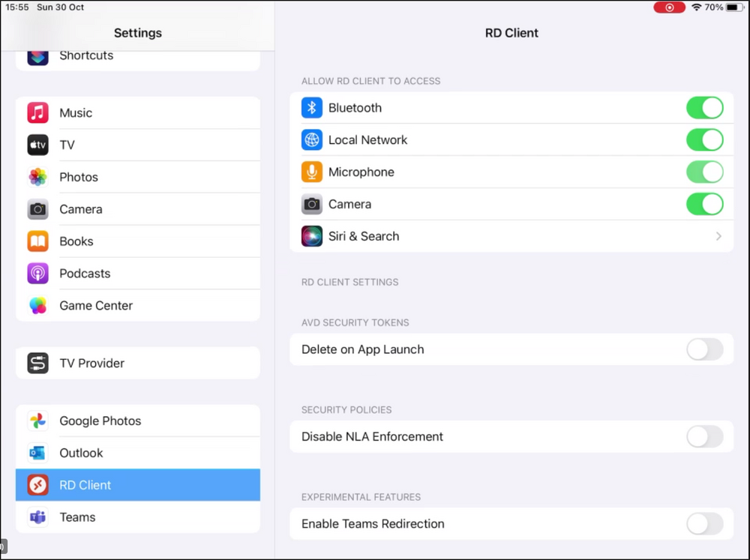Enable Delete on App Launch
The height and width of the screenshot is (560, 750).
click(x=704, y=349)
